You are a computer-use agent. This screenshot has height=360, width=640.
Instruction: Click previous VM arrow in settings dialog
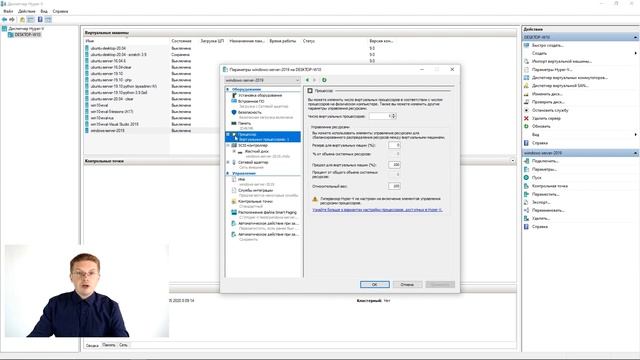[307, 80]
